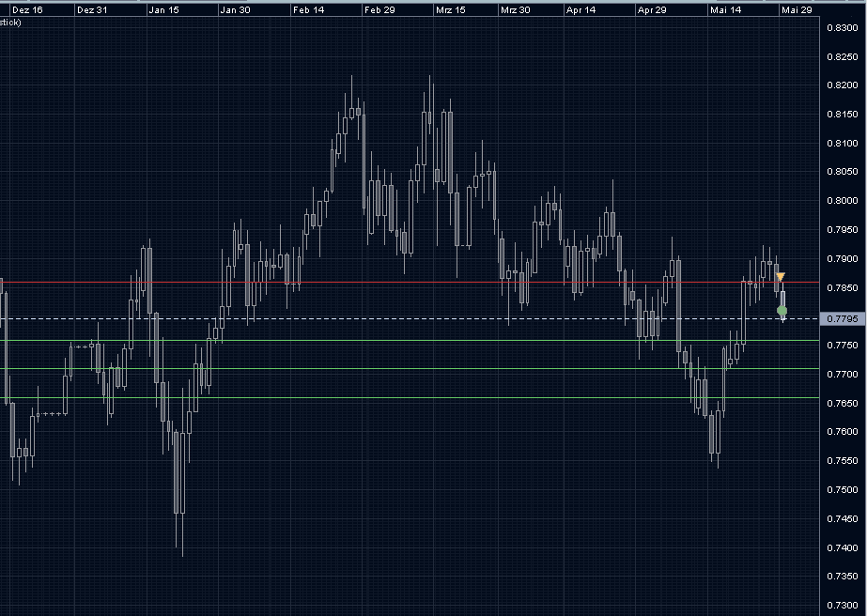Click the 0.7950 price axis label
Screen dimensions: 867x616
tap(843, 229)
